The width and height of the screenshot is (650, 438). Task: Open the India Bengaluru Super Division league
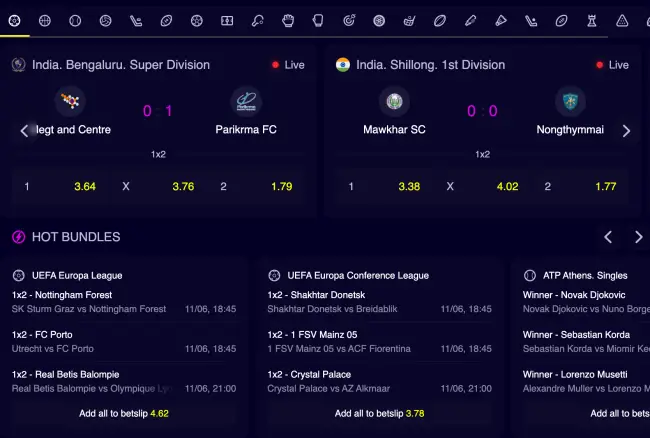120,65
